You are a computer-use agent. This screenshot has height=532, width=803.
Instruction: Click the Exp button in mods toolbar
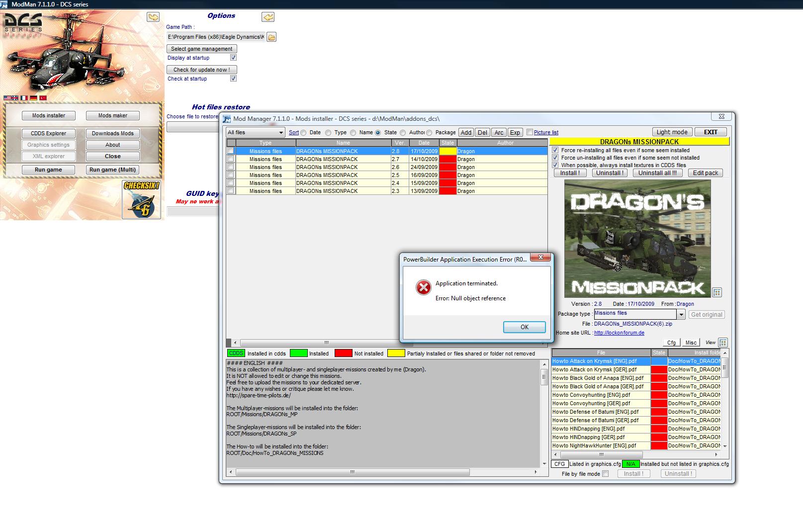point(515,132)
